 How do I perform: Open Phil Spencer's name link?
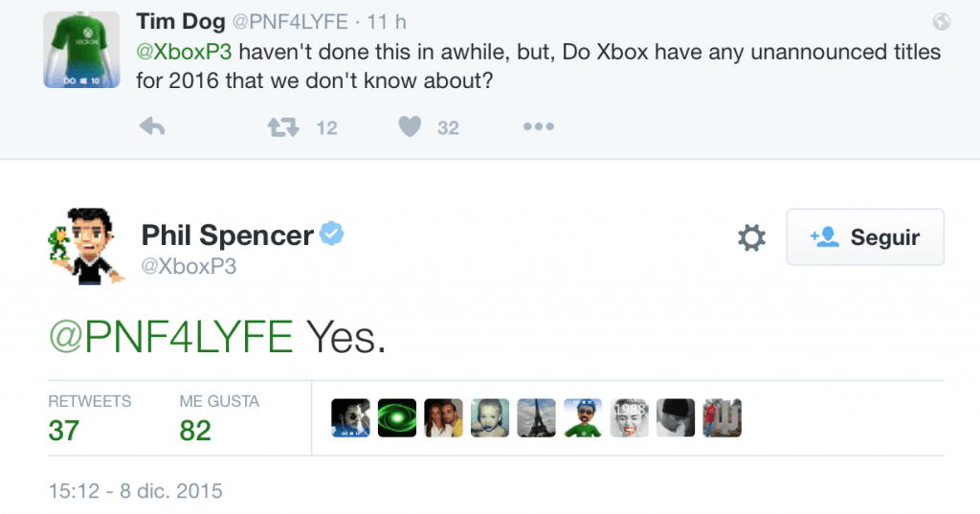click(227, 235)
